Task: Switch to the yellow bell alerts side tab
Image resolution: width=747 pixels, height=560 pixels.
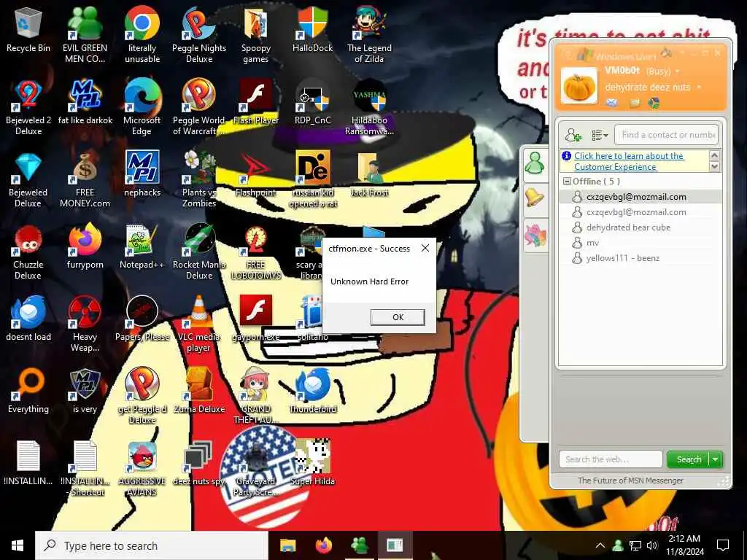Action: (535, 197)
